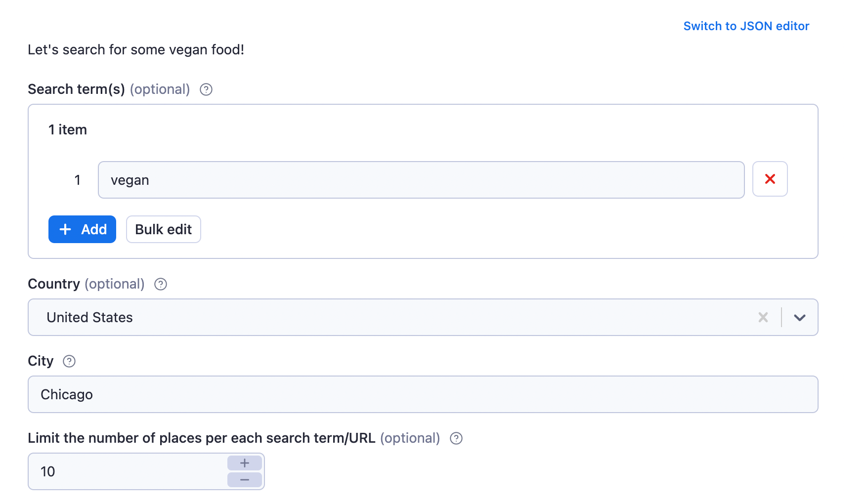
Task: Expand the Country dropdown chevron
Action: click(x=800, y=317)
